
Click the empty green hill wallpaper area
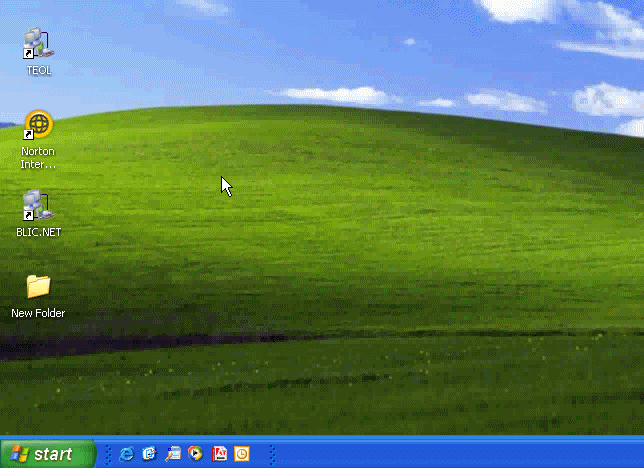(400, 250)
